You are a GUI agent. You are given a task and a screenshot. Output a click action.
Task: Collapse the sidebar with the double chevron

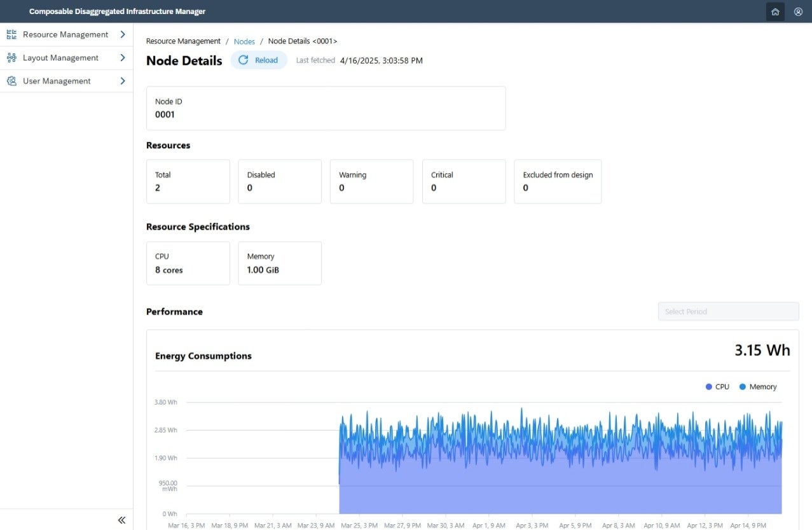pos(121,520)
